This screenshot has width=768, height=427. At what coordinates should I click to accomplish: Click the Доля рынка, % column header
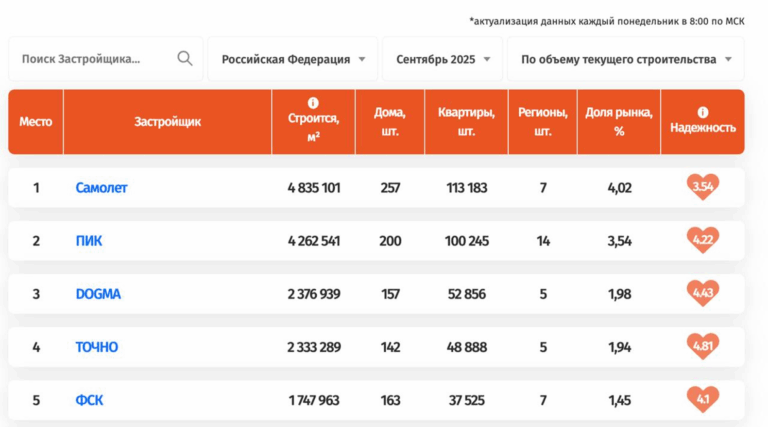[619, 122]
